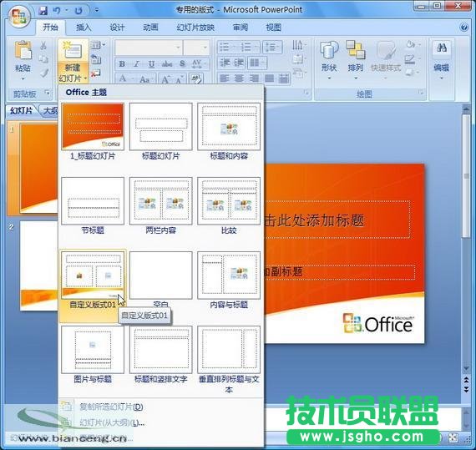Viewport: 476px width, 450px height.
Task: Undo the last action
Action: 57,11
